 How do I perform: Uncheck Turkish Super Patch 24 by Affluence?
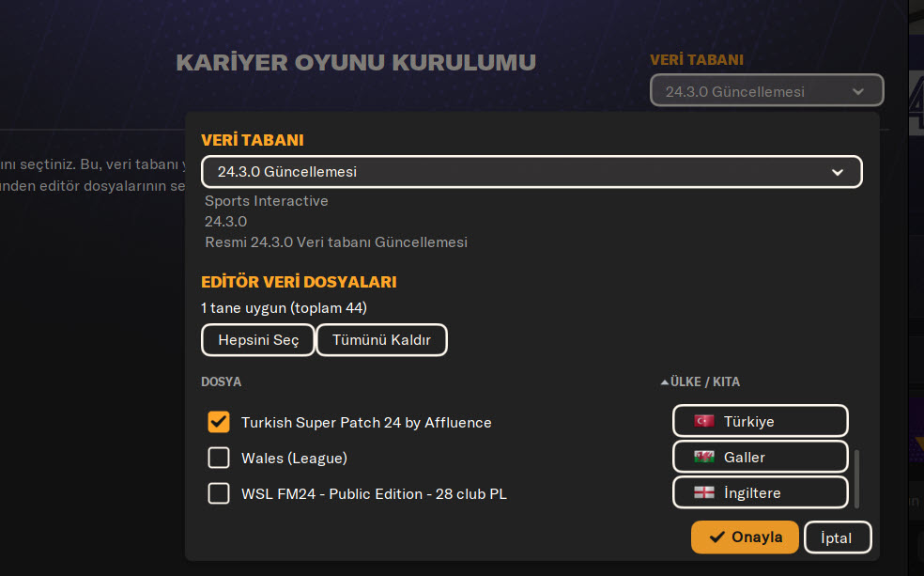[x=219, y=422]
